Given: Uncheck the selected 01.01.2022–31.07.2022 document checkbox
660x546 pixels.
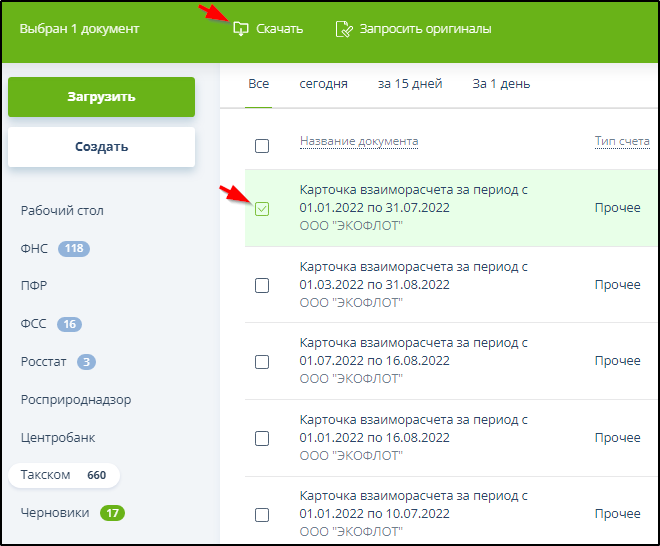Looking at the screenshot, I should (x=262, y=209).
